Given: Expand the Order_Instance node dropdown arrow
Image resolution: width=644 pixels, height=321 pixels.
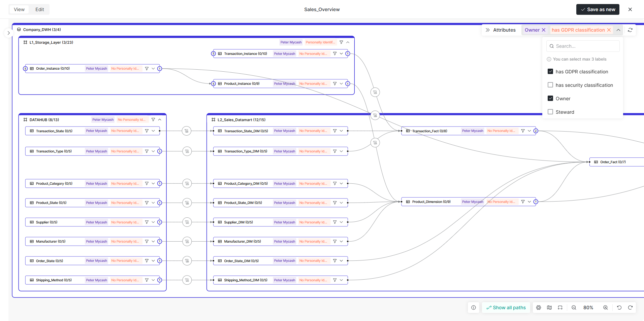Looking at the screenshot, I should pyautogui.click(x=153, y=68).
